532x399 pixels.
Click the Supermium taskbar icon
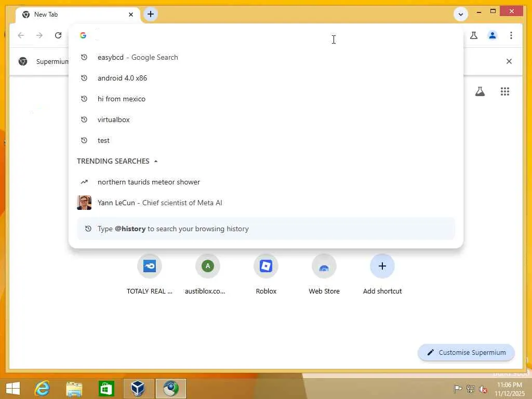click(x=170, y=389)
